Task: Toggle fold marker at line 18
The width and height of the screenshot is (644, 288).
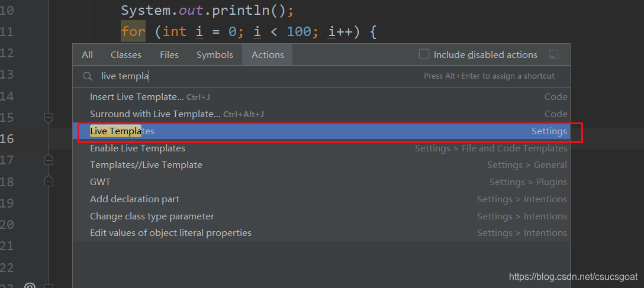Action: coord(49,180)
